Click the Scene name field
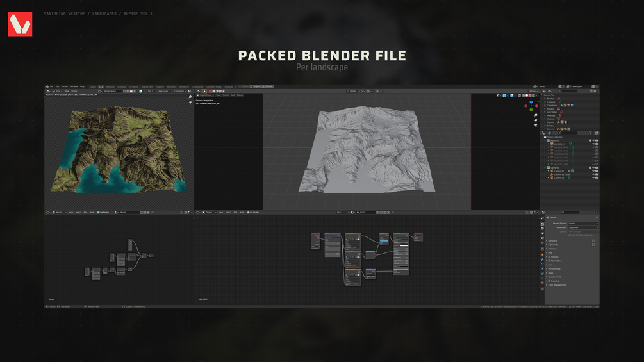This screenshot has width=644, height=362. coord(549,86)
